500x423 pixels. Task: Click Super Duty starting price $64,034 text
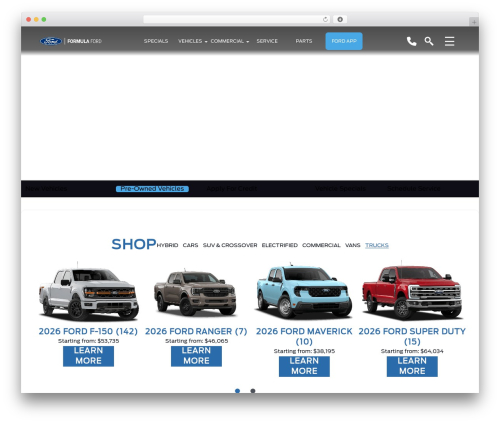pos(412,351)
